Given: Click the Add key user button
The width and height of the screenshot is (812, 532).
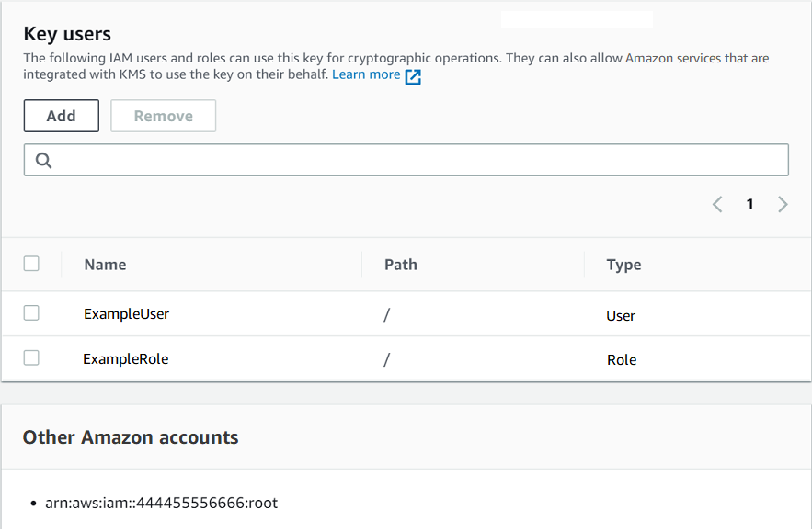Looking at the screenshot, I should 61,116.
